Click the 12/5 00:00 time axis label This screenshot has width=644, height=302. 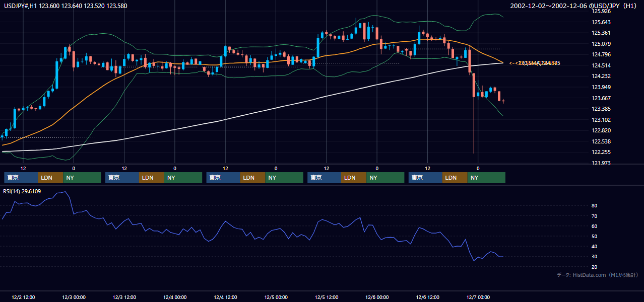click(276, 297)
